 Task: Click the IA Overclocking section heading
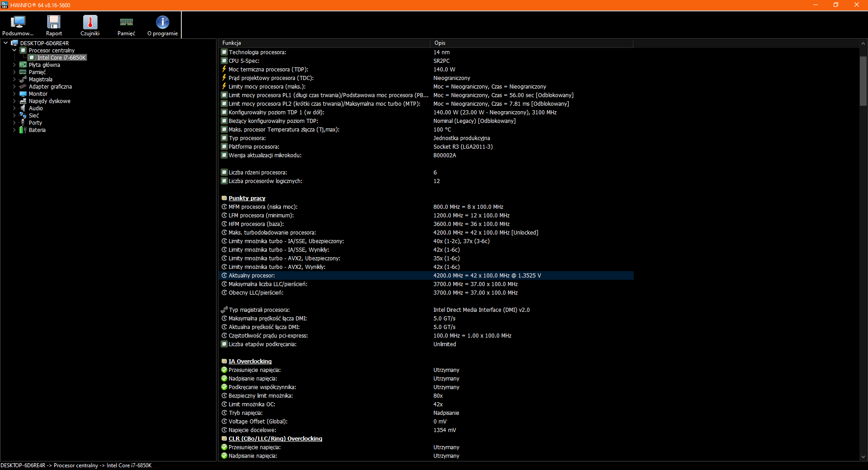[x=250, y=362]
